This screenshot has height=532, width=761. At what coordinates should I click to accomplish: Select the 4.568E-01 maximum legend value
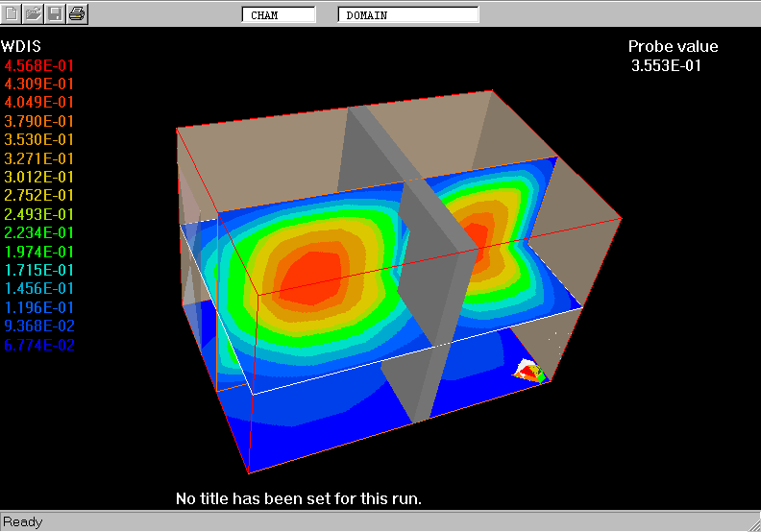(39, 65)
